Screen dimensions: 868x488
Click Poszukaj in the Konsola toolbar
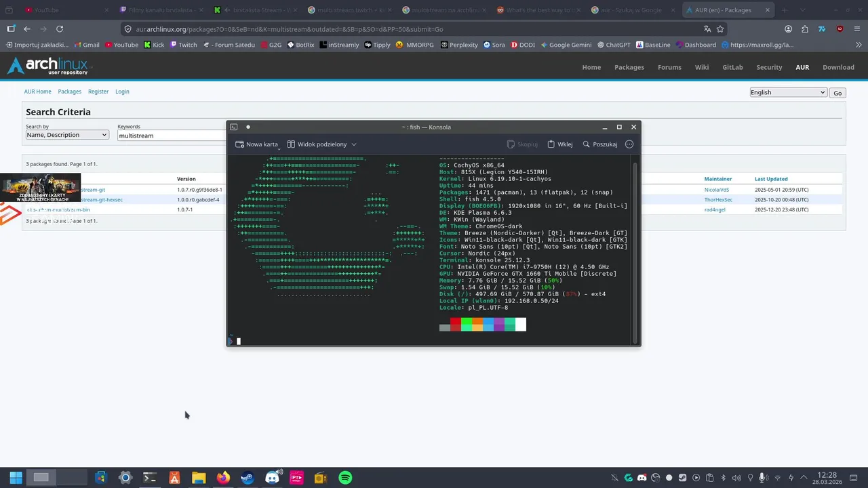(x=600, y=144)
